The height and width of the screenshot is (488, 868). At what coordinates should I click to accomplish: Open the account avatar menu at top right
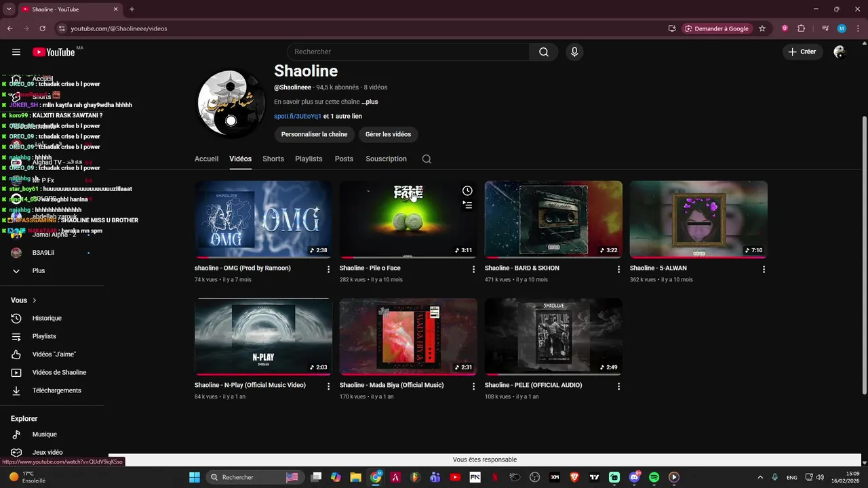pyautogui.click(x=840, y=52)
